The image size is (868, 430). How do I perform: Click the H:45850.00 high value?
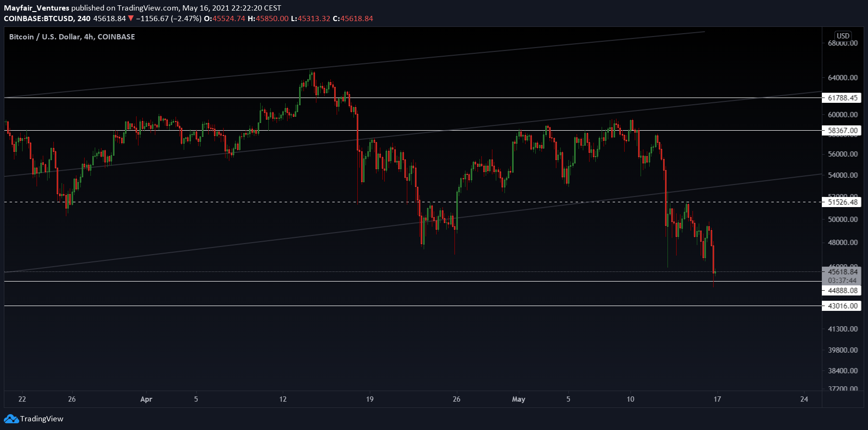268,19
